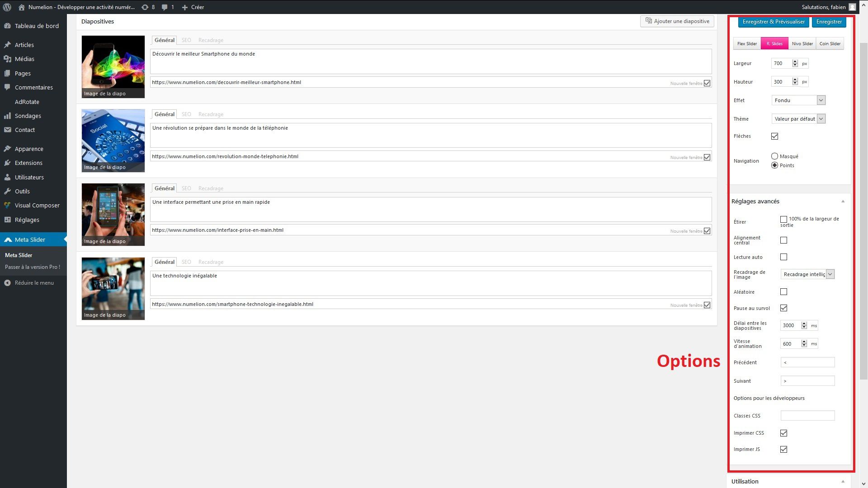This screenshot has height=488, width=868.
Task: Open SEO tab of the Découvrir slide
Action: tap(186, 40)
